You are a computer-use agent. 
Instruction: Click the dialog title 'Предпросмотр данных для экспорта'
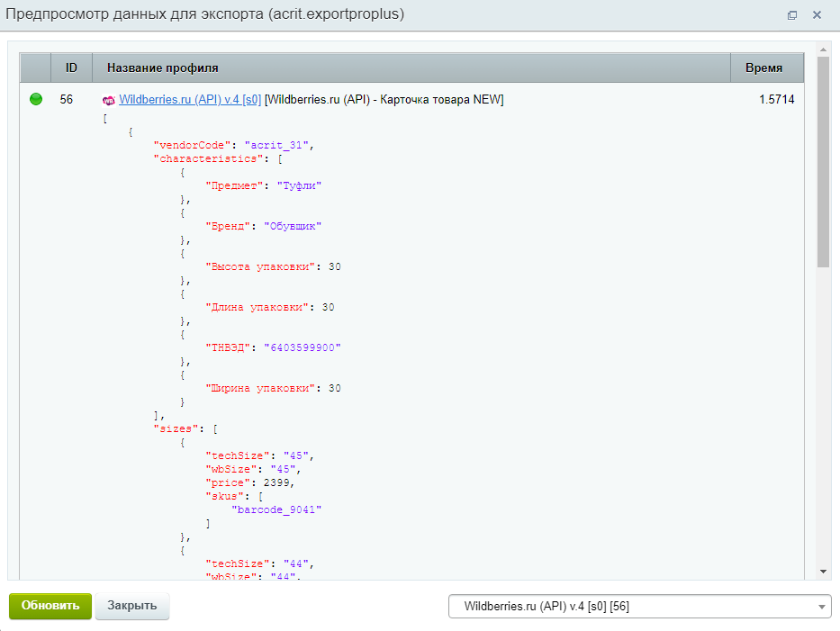[x=134, y=14]
